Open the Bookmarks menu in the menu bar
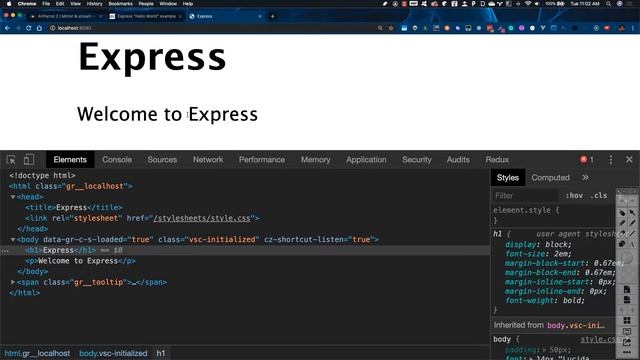This screenshot has height=360, width=640. coord(120,4)
